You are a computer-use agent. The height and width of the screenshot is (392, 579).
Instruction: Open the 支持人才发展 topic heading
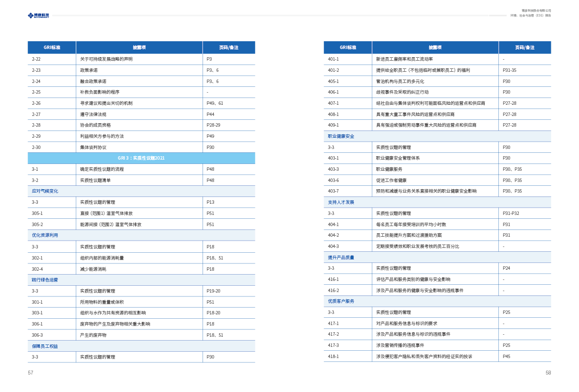pos(341,202)
